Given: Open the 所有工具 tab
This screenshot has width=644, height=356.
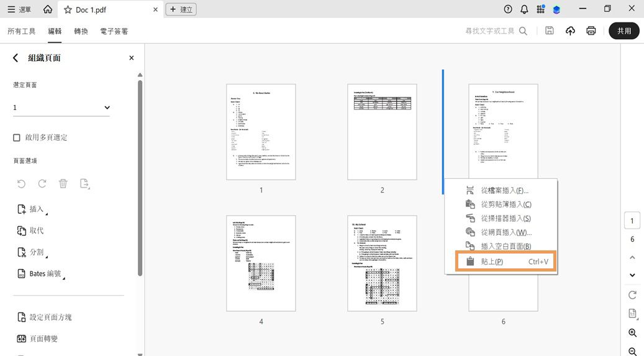Looking at the screenshot, I should coord(21,31).
